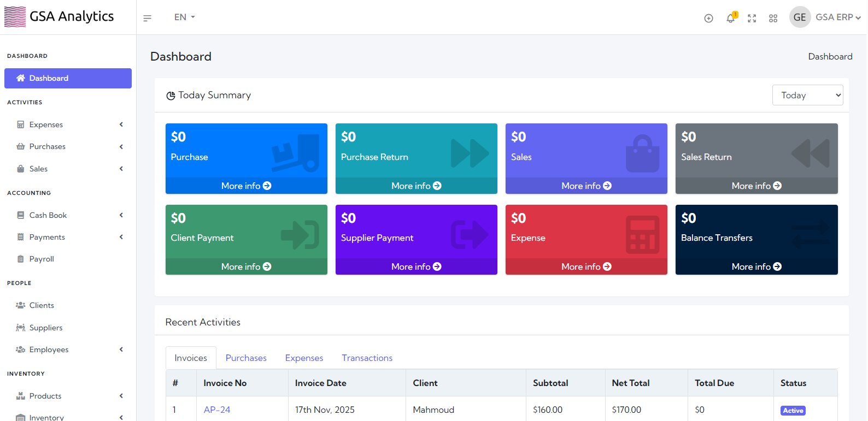
Task: Open Suppliers in the sidebar menu
Action: tap(68, 328)
